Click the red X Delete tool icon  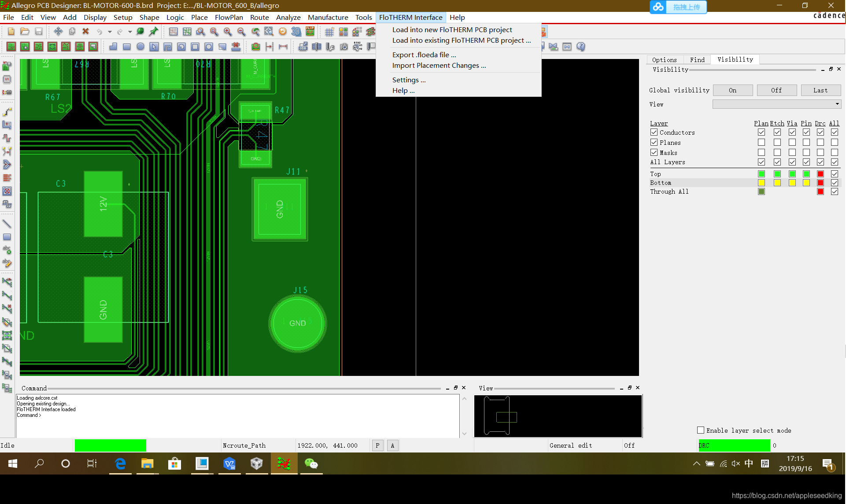pos(85,32)
